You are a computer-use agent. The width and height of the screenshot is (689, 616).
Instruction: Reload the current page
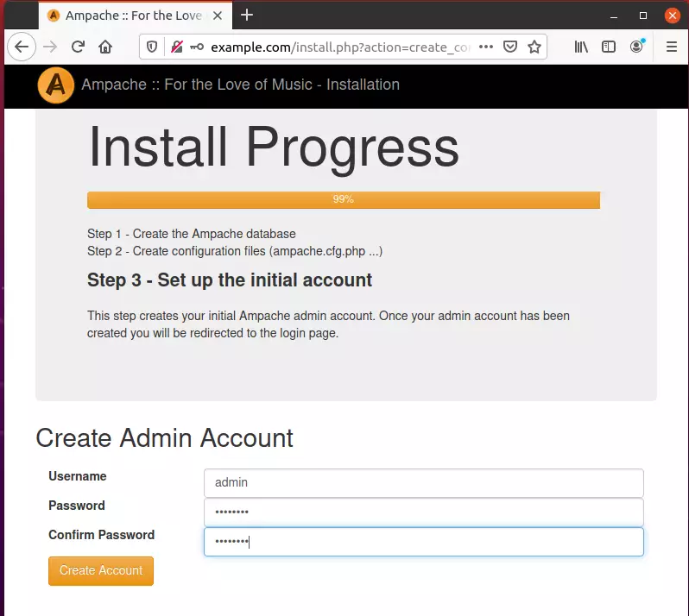pyautogui.click(x=78, y=47)
